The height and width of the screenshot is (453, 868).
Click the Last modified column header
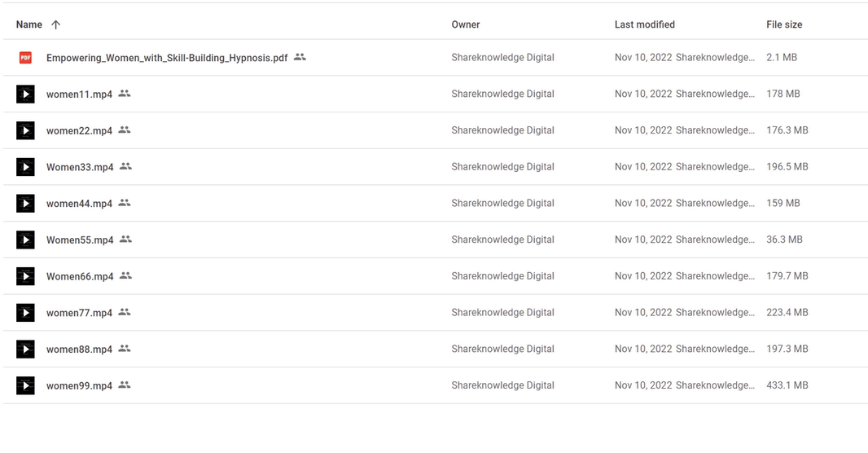[x=644, y=24]
